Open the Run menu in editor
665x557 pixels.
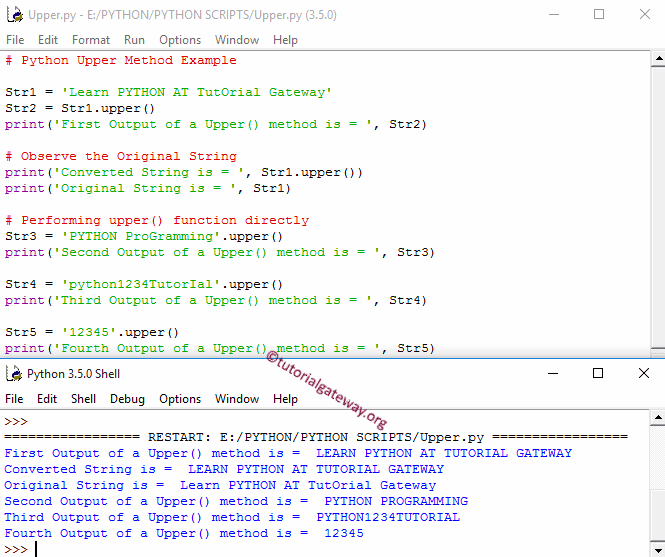click(x=134, y=40)
